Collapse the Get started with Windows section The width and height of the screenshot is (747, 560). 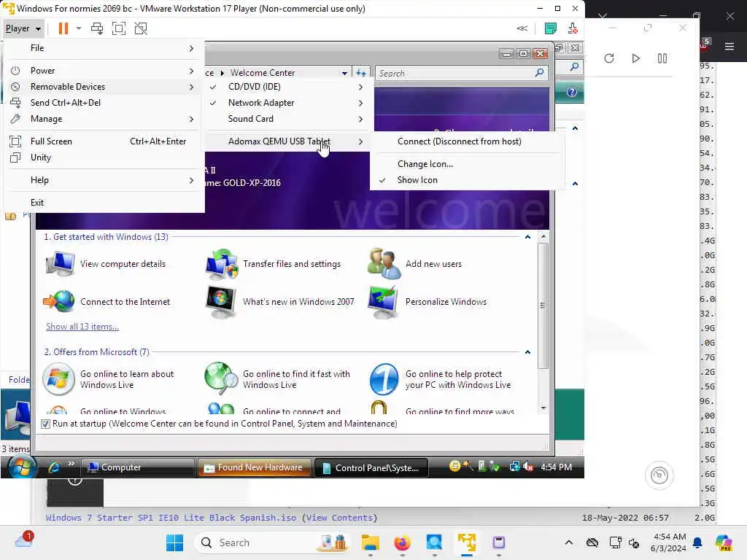[x=527, y=237]
